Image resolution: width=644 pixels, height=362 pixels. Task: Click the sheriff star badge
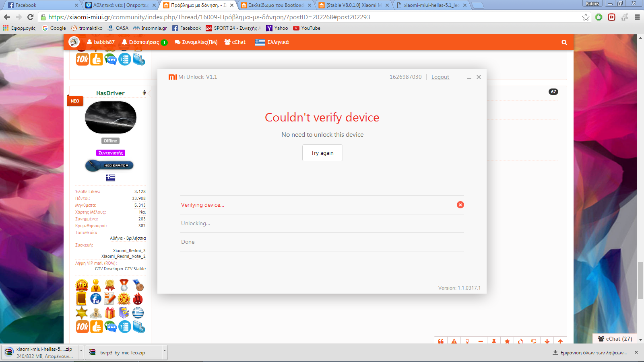point(82,313)
